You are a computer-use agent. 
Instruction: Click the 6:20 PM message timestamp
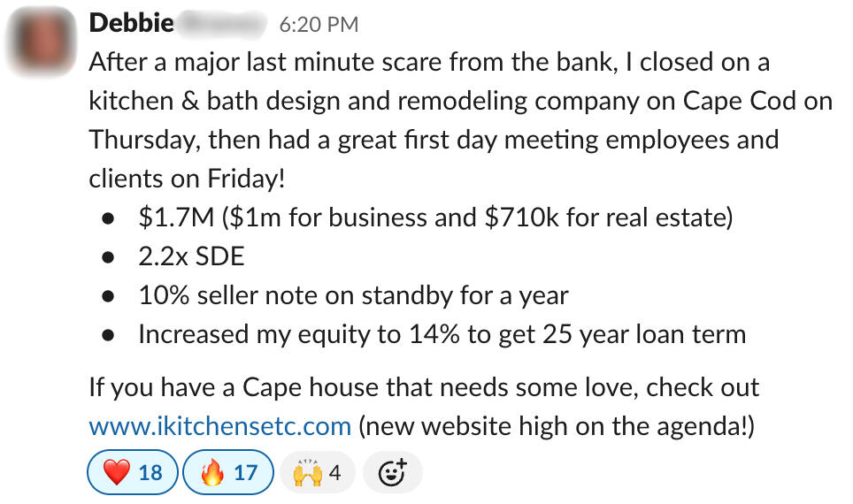click(x=319, y=25)
